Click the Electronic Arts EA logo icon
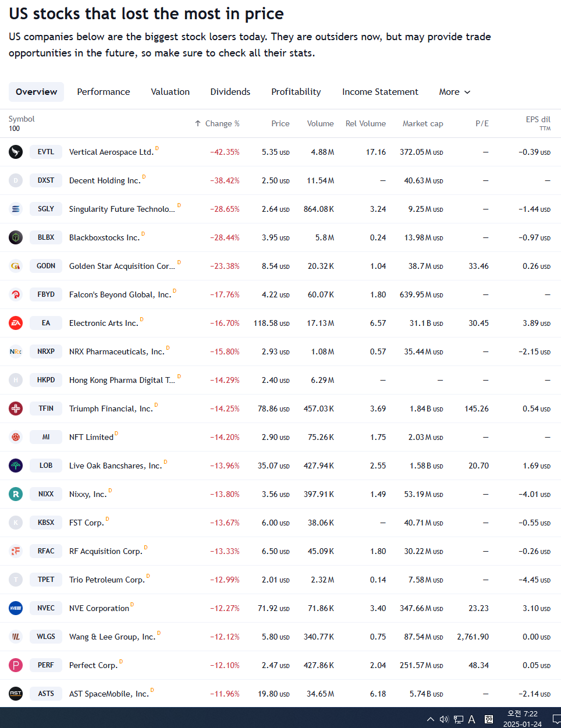 click(16, 323)
